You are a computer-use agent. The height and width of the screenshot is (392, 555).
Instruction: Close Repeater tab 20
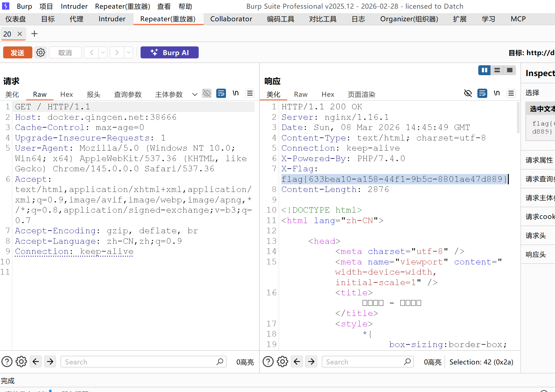click(20, 34)
